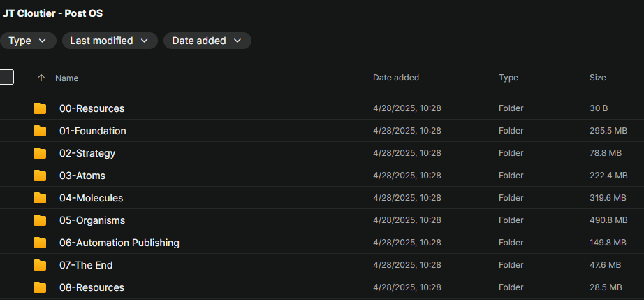This screenshot has height=300, width=644.
Task: Open the 08-Resources folder name
Action: [x=92, y=287]
